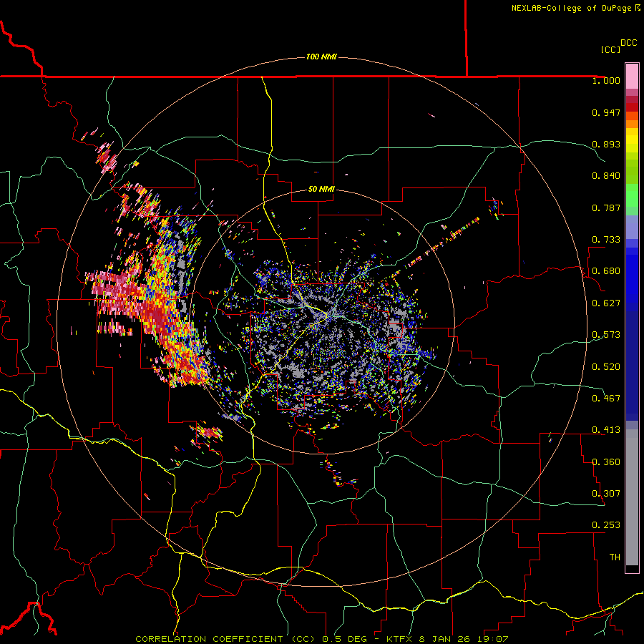Click the 0.733 scale value
The image size is (644, 644).
pos(606,240)
